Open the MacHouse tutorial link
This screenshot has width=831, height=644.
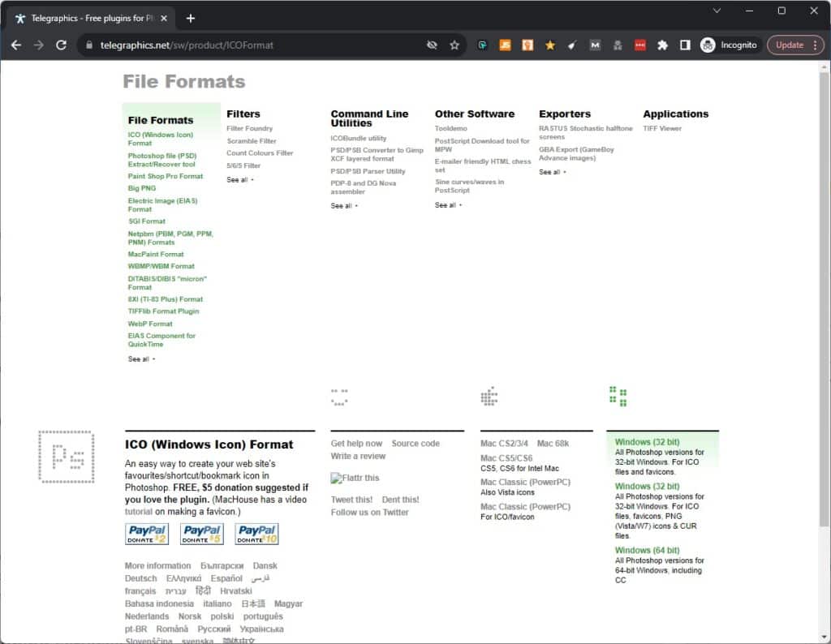pos(138,512)
